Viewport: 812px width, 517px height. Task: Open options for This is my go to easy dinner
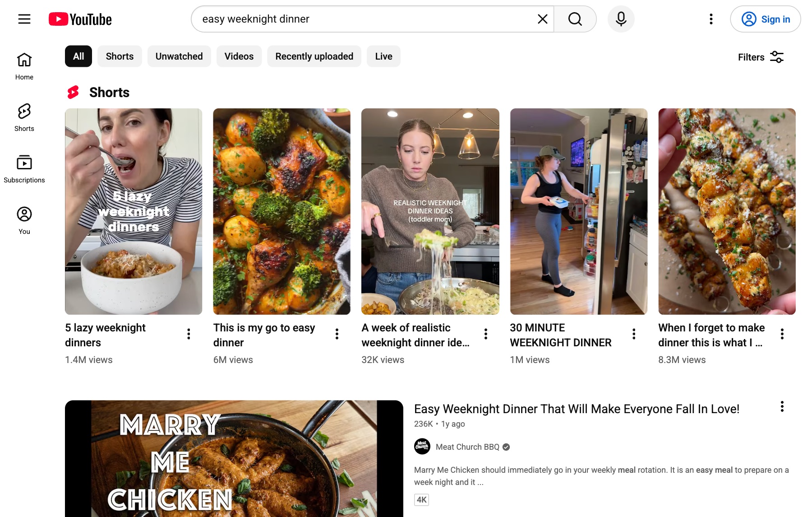[337, 334]
